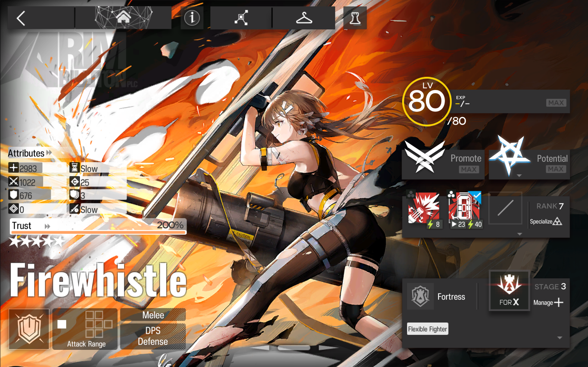Tap the chess rook icon in top bar

(x=355, y=18)
